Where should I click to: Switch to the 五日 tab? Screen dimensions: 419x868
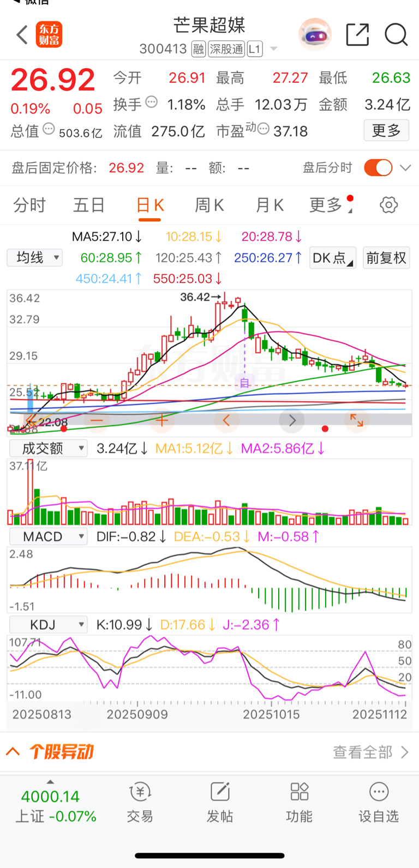click(89, 205)
